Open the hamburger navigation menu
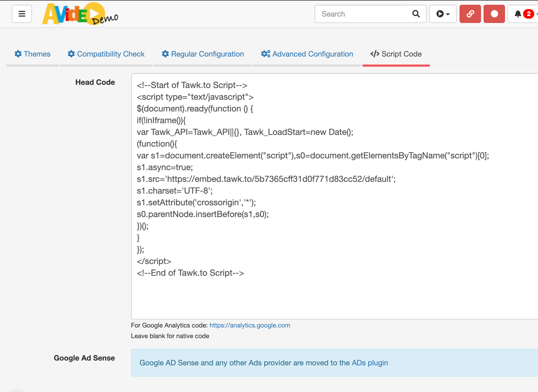The image size is (538, 392). 22,14
